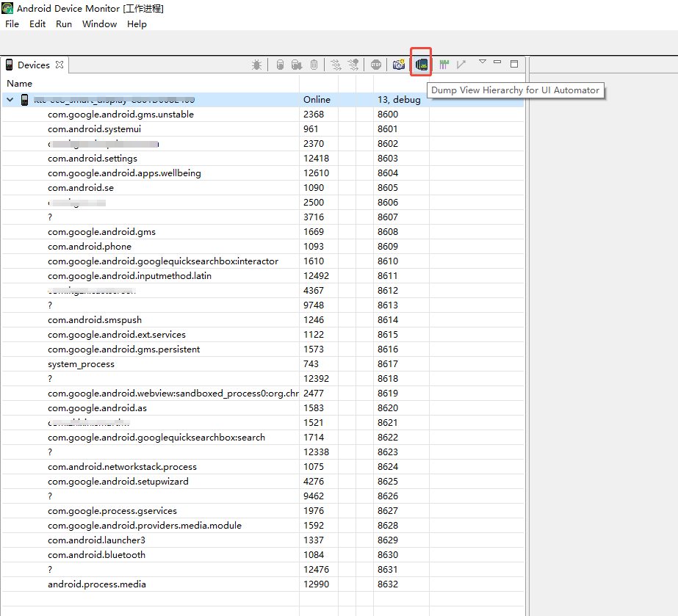
Task: Select process com.android.launcher3
Action: (96, 541)
